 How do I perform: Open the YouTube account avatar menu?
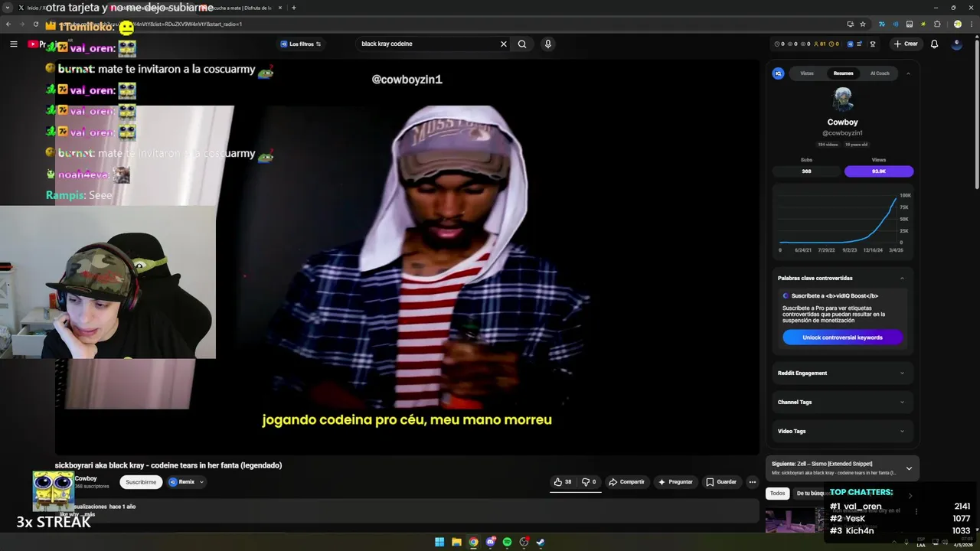tap(956, 44)
